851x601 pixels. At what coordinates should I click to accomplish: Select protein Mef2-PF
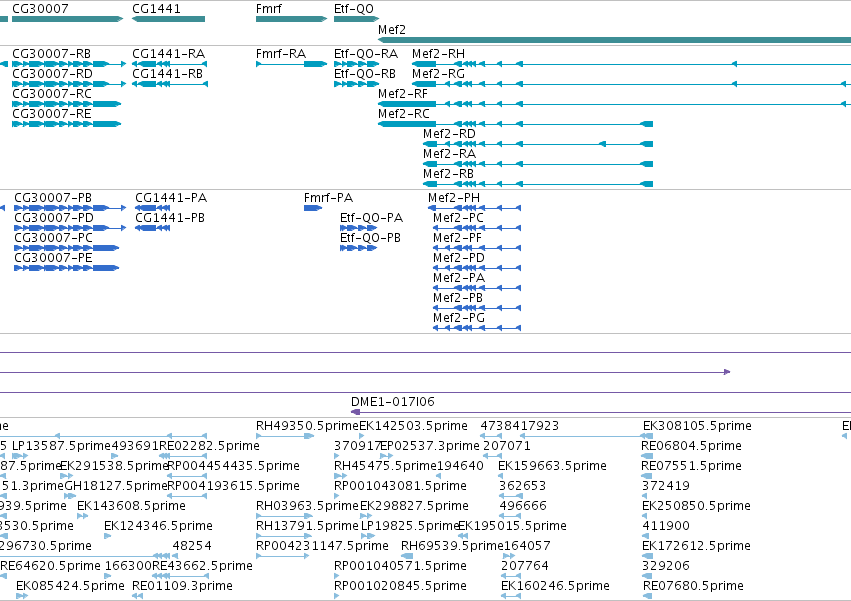477,248
